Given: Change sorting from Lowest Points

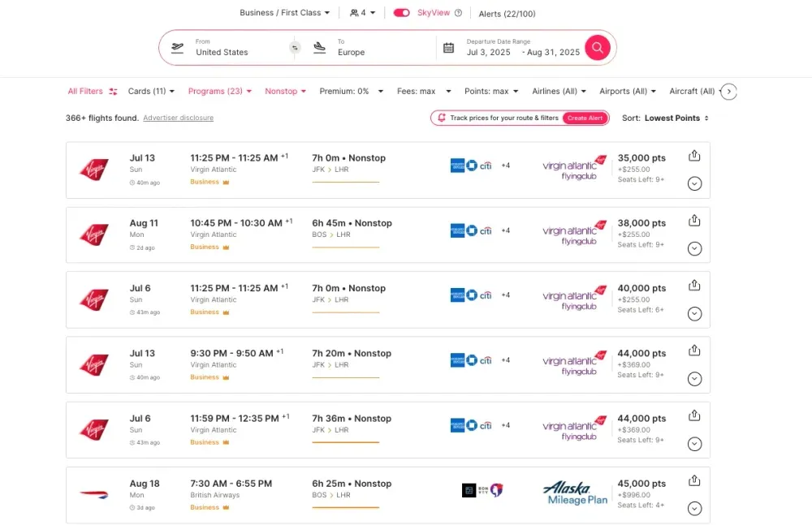Looking at the screenshot, I should (x=676, y=118).
